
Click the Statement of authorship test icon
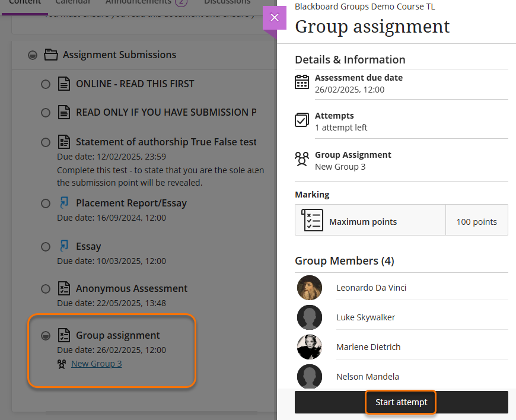[x=63, y=142]
